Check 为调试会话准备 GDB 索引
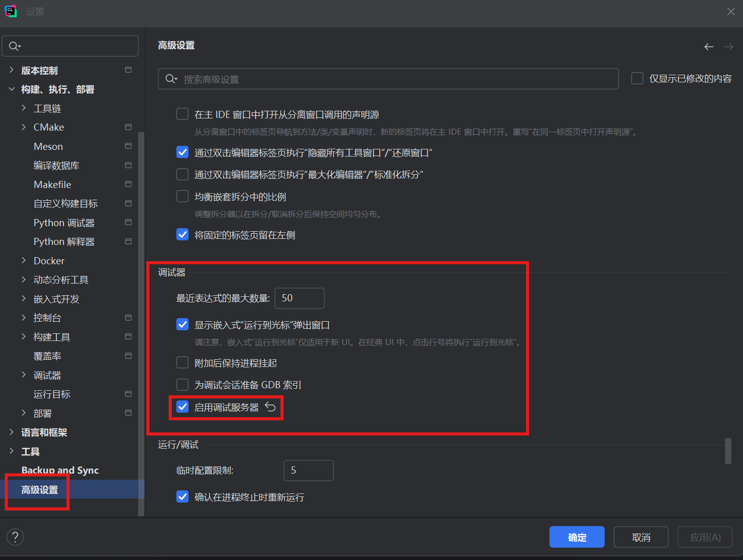This screenshot has width=743, height=560. pos(182,384)
